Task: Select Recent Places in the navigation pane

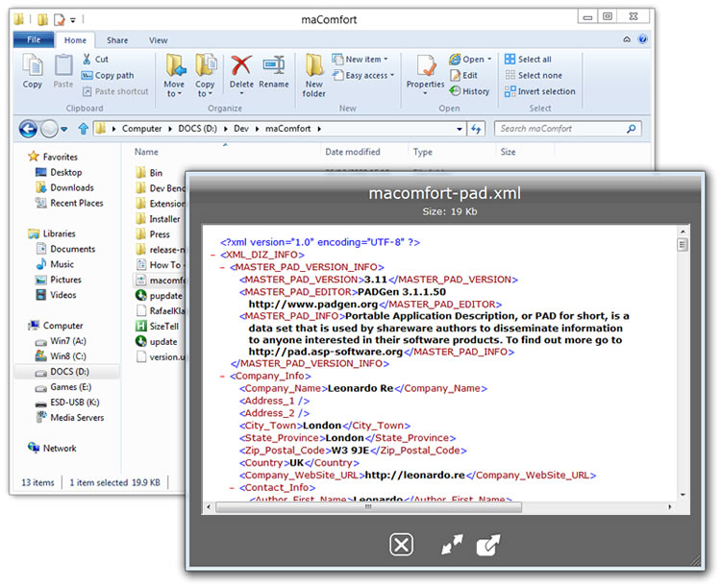Action: pyautogui.click(x=69, y=203)
